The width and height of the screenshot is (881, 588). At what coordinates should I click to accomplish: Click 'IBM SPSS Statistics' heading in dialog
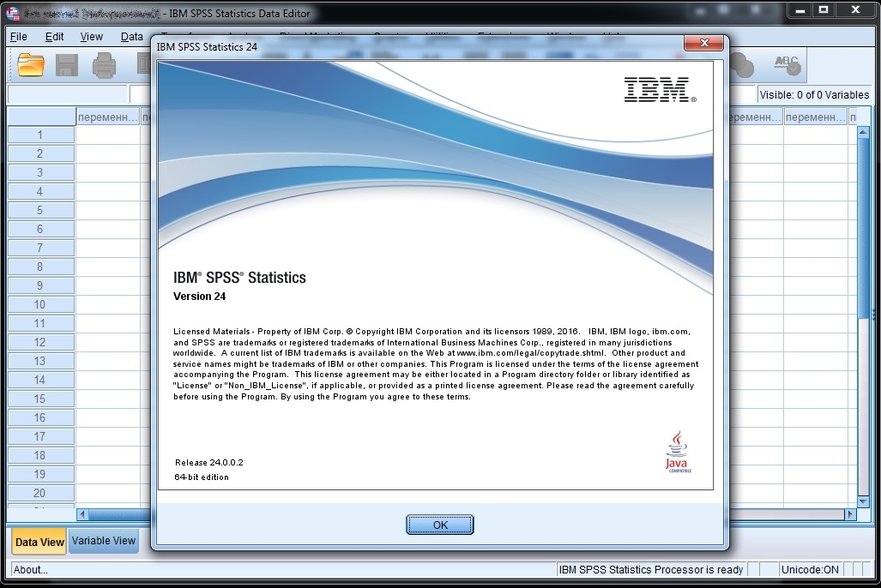coord(239,278)
